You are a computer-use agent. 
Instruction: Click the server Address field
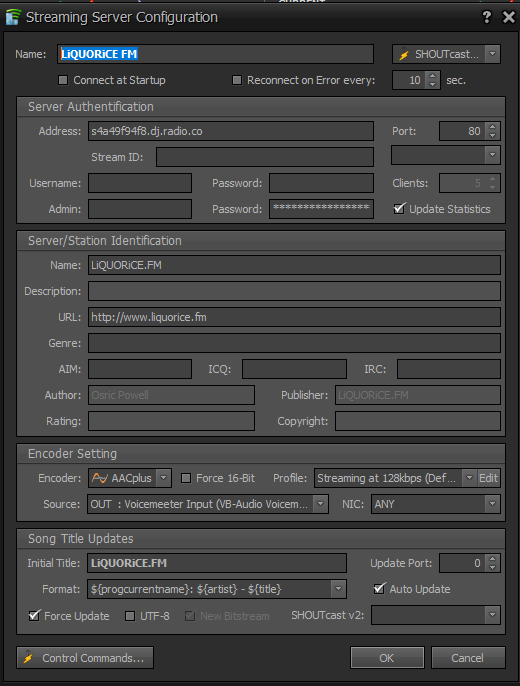(x=231, y=131)
